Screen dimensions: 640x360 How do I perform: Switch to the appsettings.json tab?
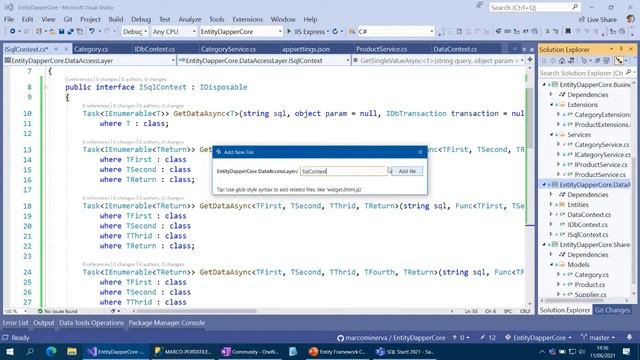coord(306,49)
